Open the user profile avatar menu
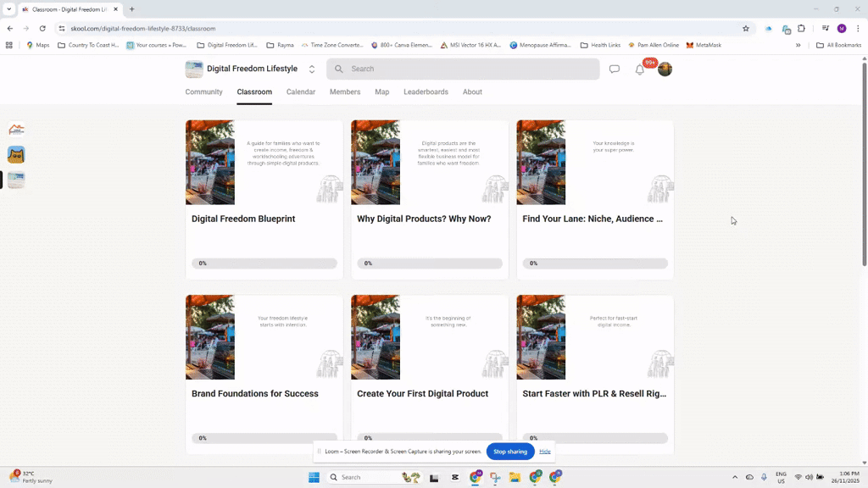 (665, 69)
